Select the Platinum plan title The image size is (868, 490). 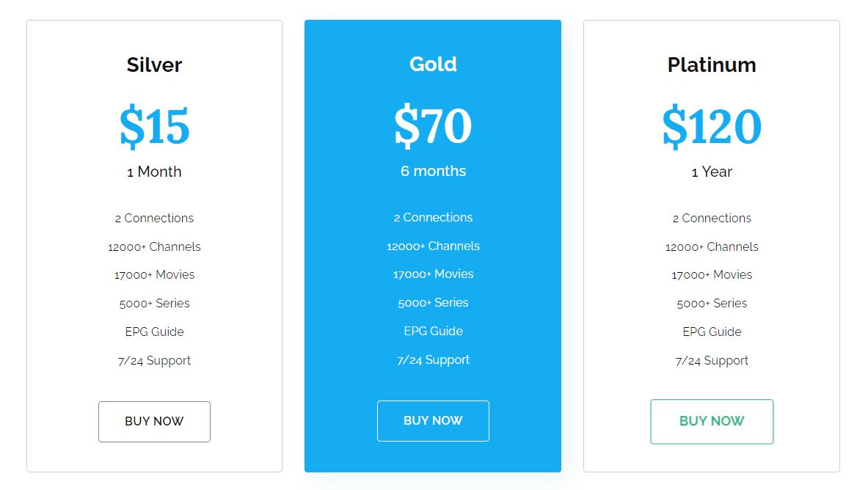712,65
